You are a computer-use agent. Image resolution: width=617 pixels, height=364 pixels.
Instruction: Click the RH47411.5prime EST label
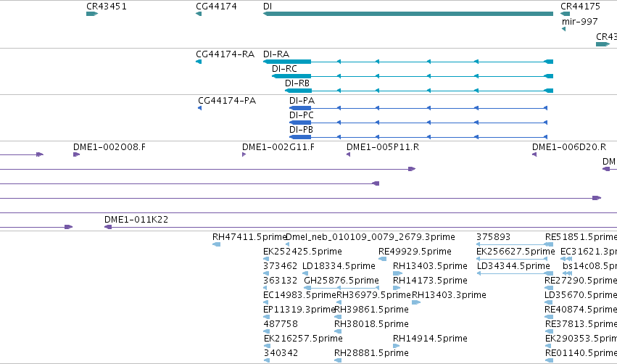coord(249,237)
